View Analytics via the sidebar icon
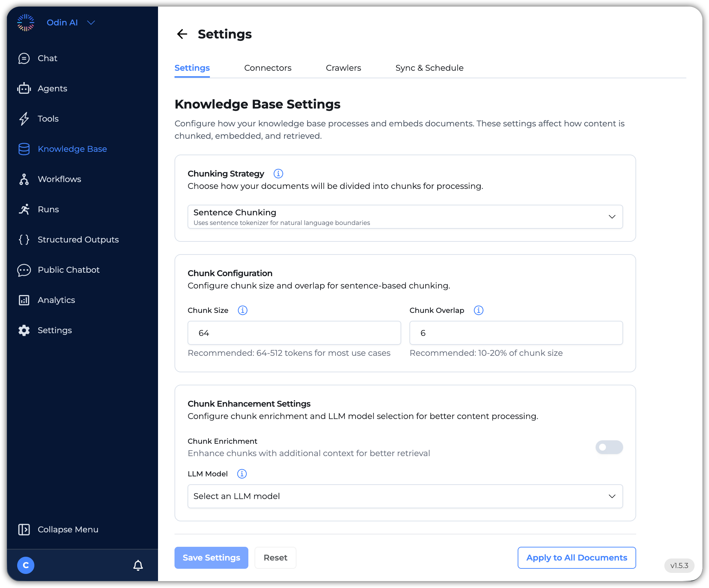 pyautogui.click(x=24, y=300)
